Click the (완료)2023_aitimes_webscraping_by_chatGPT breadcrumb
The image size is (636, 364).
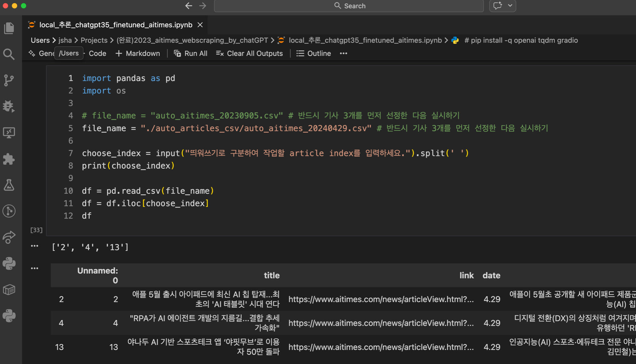192,40
